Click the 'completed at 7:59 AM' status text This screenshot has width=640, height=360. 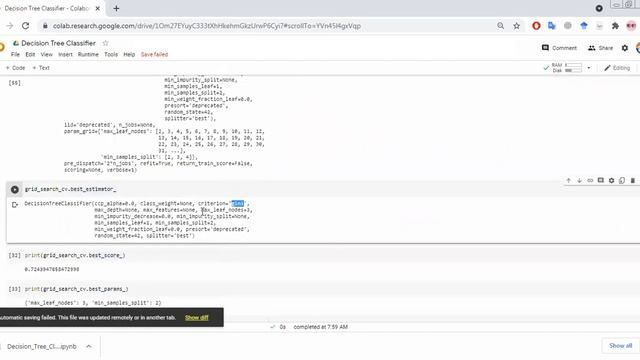tap(320, 327)
